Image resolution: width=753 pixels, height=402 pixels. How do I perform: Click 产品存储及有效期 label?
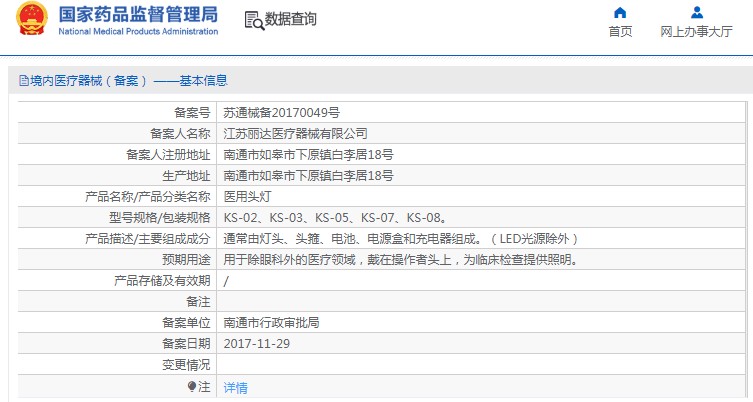click(162, 281)
